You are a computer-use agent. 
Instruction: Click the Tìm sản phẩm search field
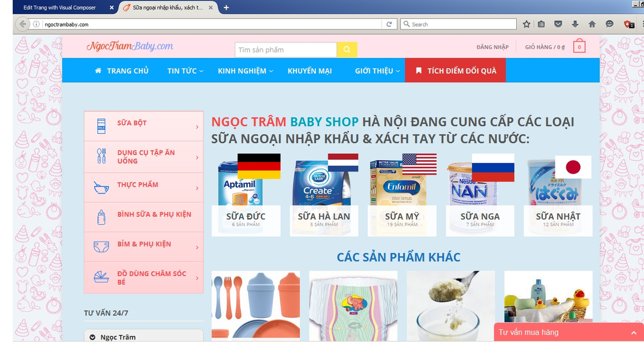(x=286, y=50)
